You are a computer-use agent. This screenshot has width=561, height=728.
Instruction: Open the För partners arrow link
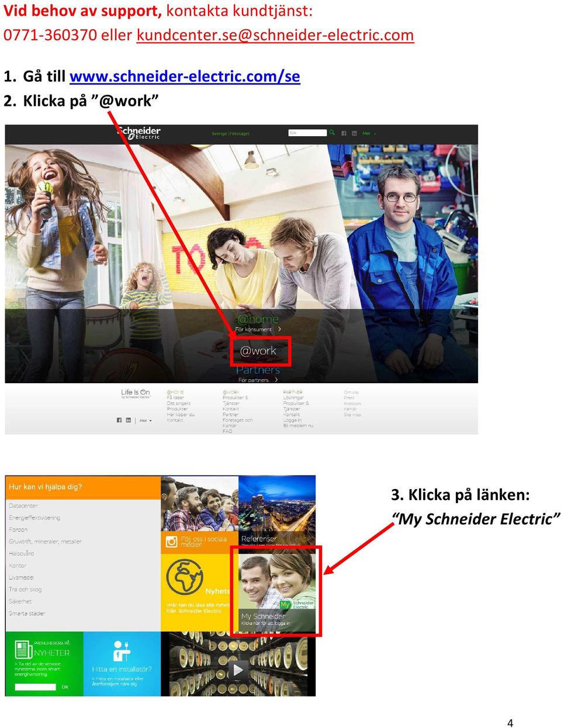[x=258, y=380]
